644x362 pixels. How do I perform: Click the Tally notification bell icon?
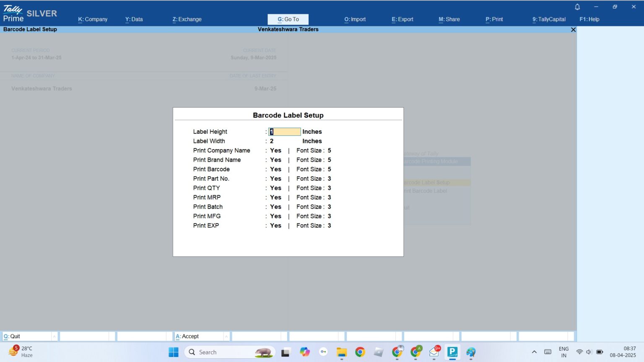point(577,7)
